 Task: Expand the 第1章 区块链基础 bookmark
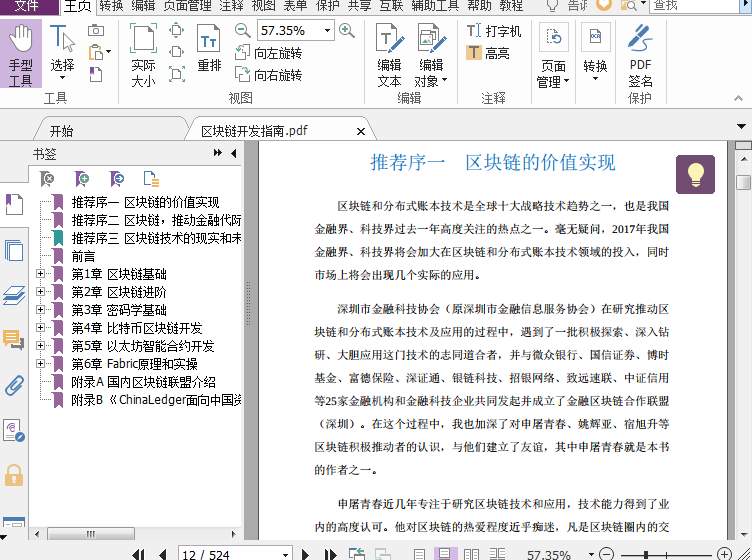tap(40, 274)
